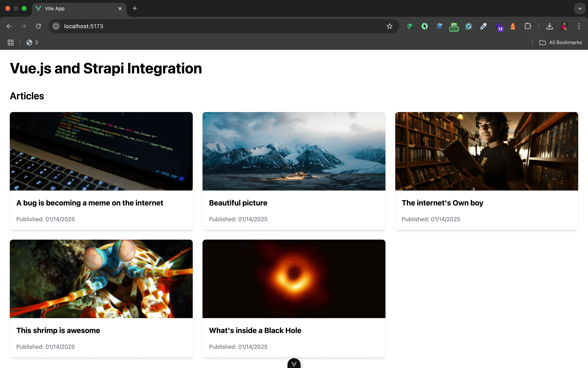Close the Vite App tab
The width and height of the screenshot is (588, 368).
coord(120,9)
